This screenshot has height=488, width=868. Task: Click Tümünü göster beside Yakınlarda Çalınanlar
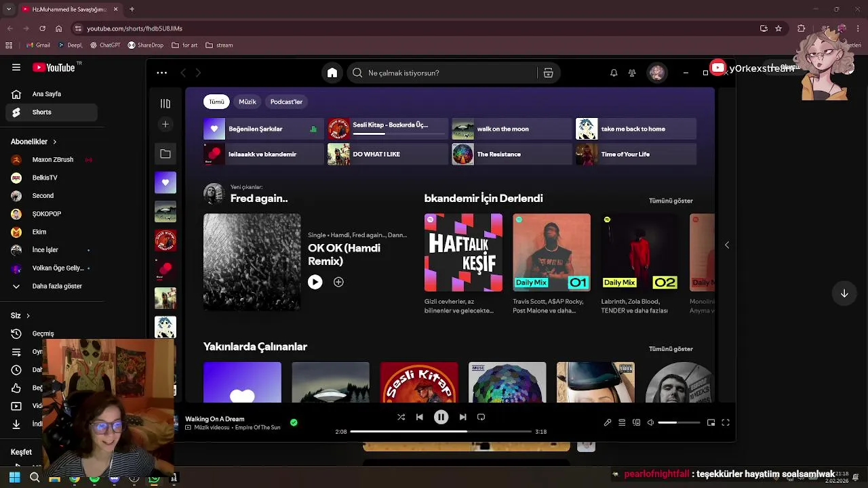tap(671, 349)
